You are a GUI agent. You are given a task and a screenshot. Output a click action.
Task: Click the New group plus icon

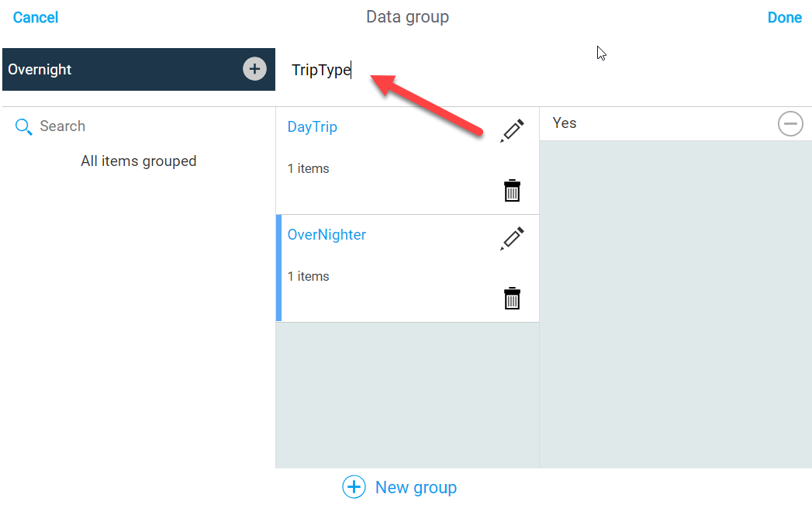354,487
